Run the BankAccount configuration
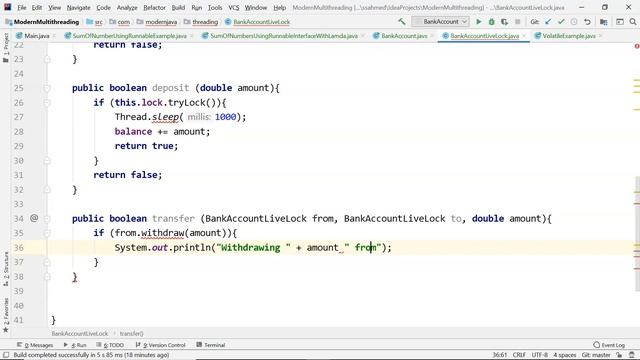 479,22
